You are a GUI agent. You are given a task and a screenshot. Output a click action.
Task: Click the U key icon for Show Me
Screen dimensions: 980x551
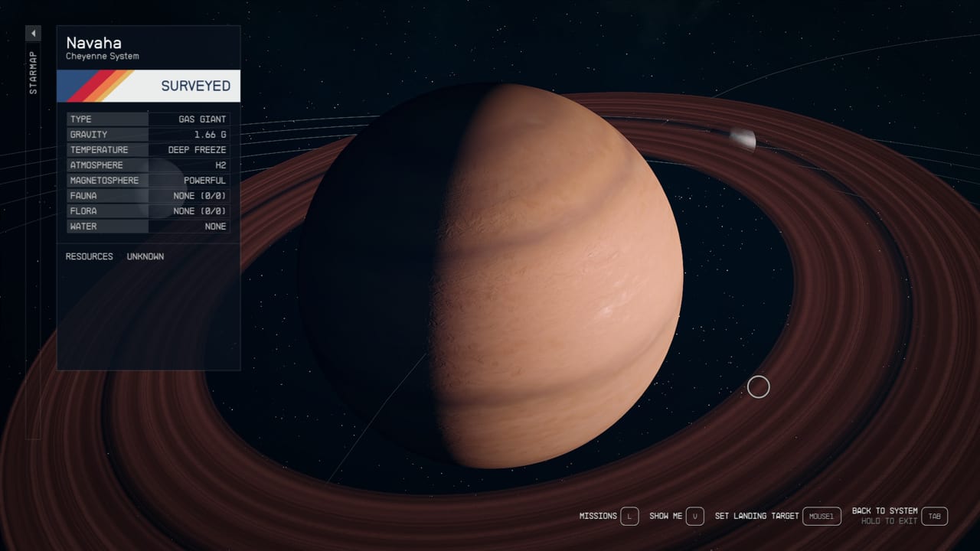click(x=694, y=517)
